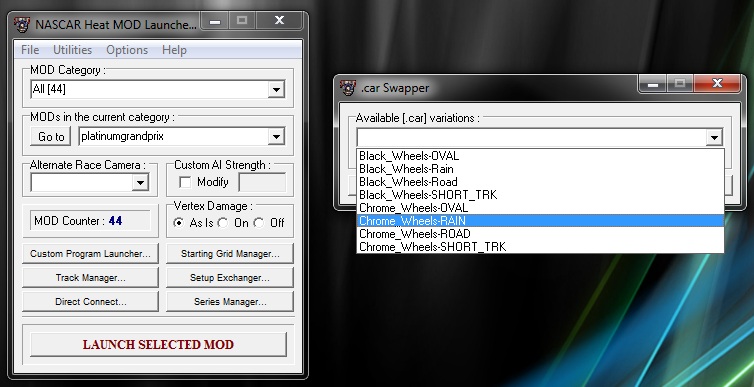Open the Series Manager
754x387 pixels.
pyautogui.click(x=230, y=302)
